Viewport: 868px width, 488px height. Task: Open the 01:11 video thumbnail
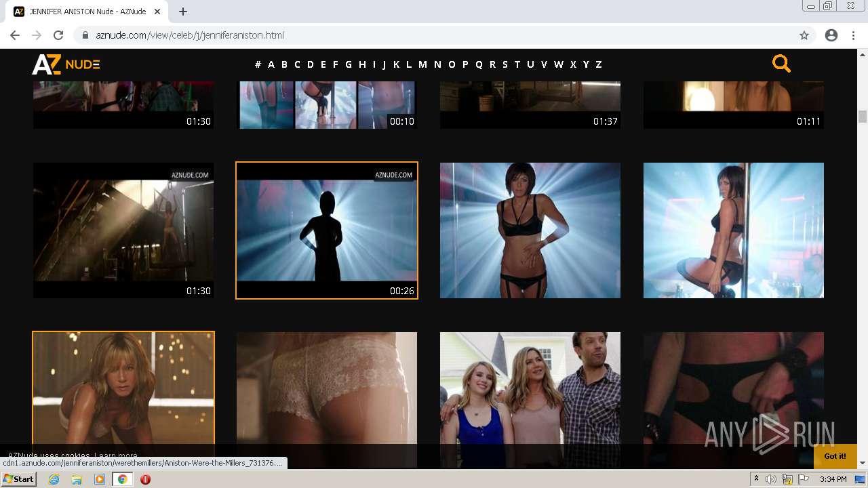tap(734, 105)
